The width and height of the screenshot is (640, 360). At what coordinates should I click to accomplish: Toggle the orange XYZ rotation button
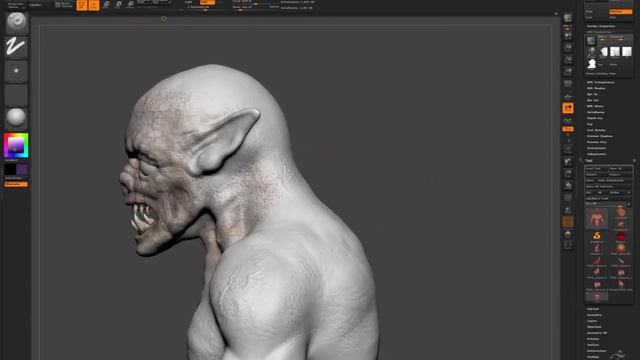[x=568, y=129]
